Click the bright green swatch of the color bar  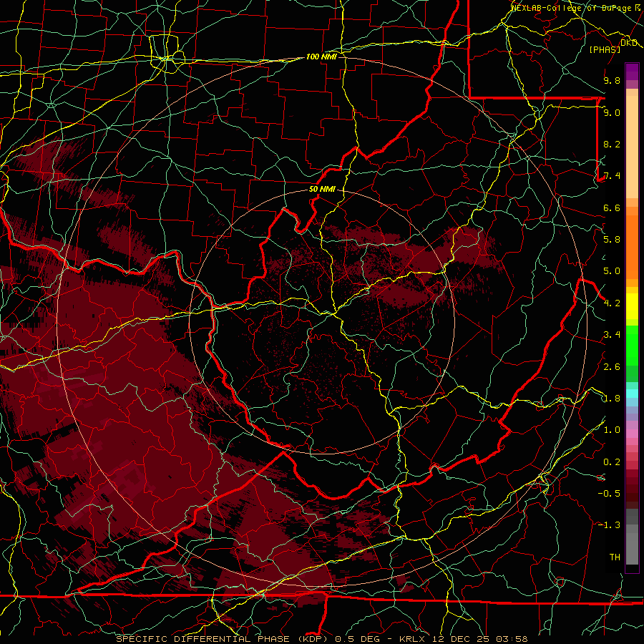pos(632,345)
